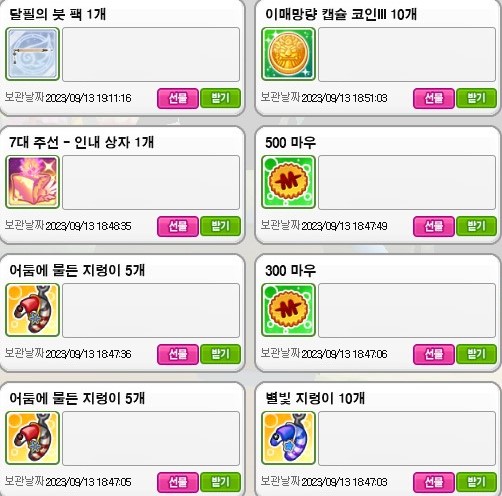Receive the 300 마우 with 받기
Screen dimensions: 502x496
(x=476, y=354)
